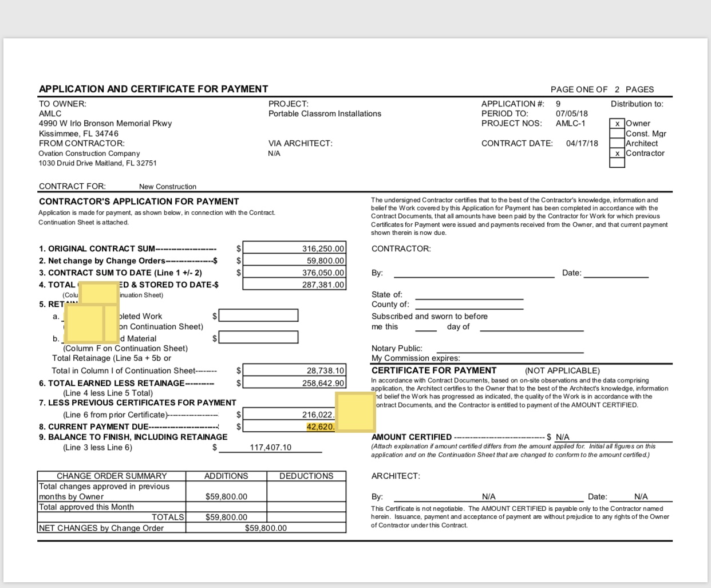Image resolution: width=711 pixels, height=588 pixels.
Task: Click the empty retainage field for Stored Material
Action: click(258, 337)
